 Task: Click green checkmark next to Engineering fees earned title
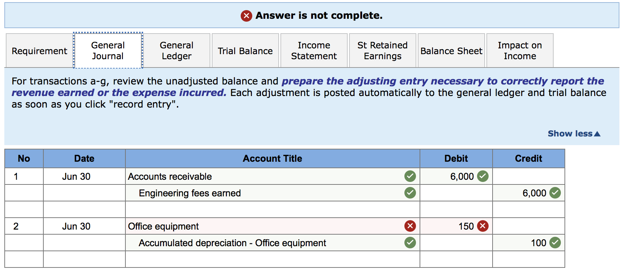pos(410,193)
